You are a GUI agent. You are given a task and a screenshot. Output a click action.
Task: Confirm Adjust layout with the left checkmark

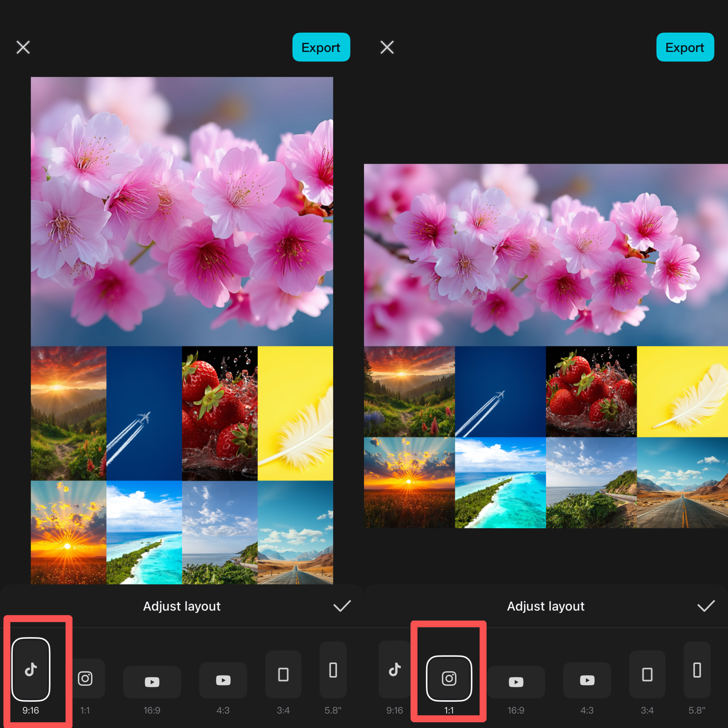[342, 606]
